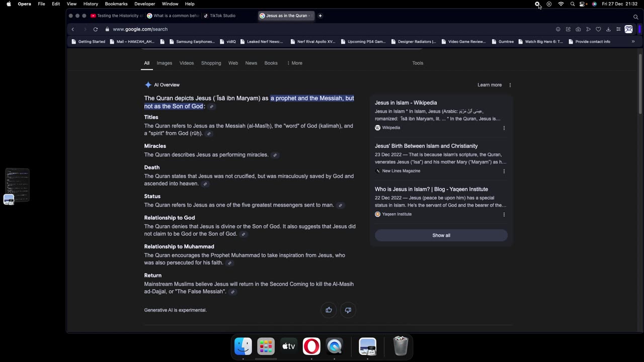The height and width of the screenshot is (362, 644).
Task: Open macOS Control Center
Action: [583, 4]
